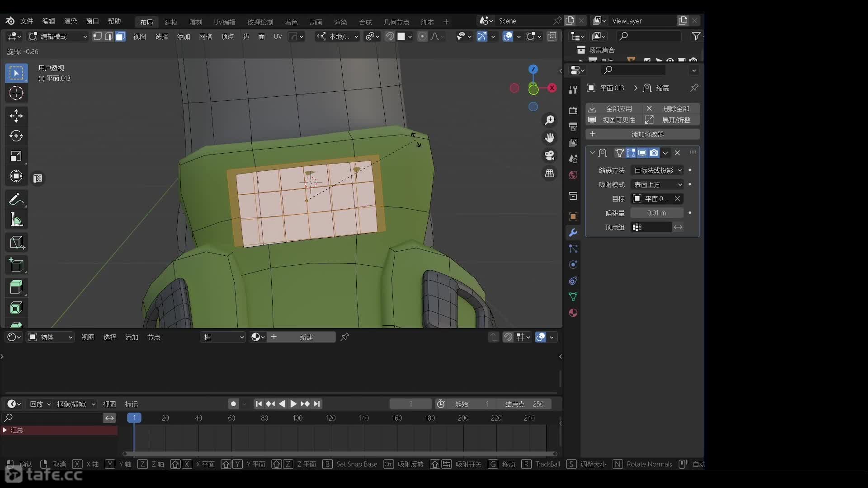The height and width of the screenshot is (488, 868).
Task: Open the 编辑 menu
Action: tap(48, 21)
